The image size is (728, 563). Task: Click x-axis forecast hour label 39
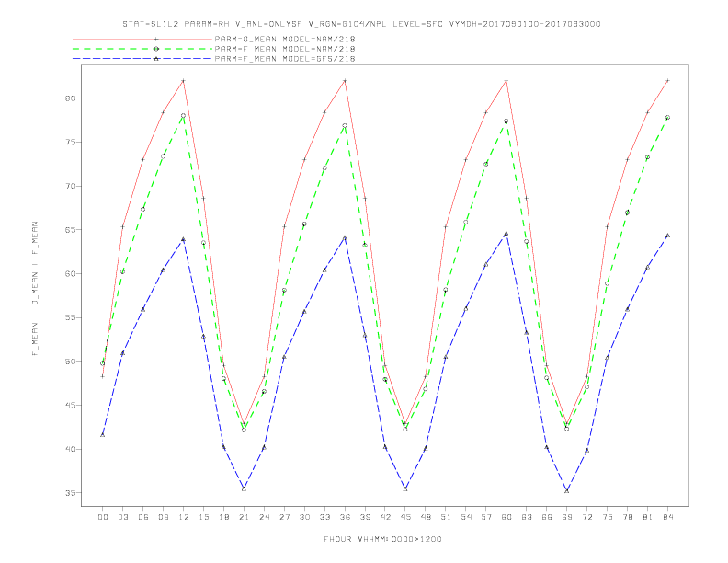coord(365,517)
